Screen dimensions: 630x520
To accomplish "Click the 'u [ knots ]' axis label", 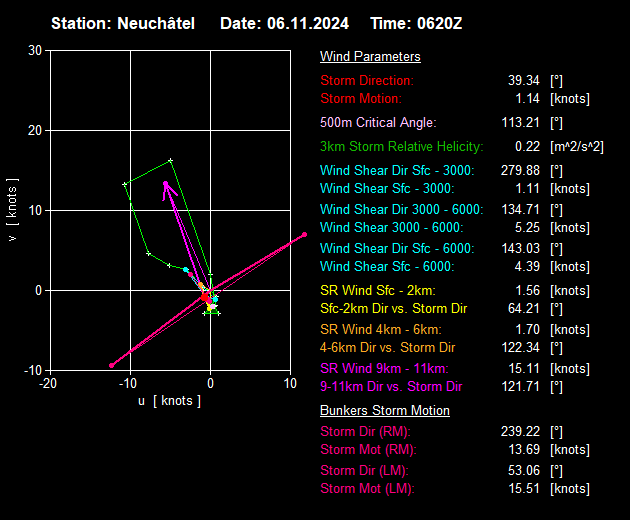I will 169,401.
